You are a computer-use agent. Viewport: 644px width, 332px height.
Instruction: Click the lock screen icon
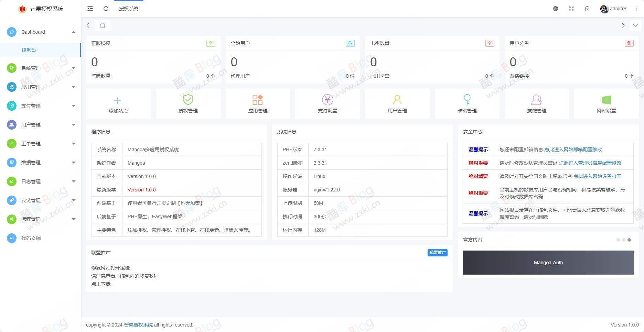587,9
